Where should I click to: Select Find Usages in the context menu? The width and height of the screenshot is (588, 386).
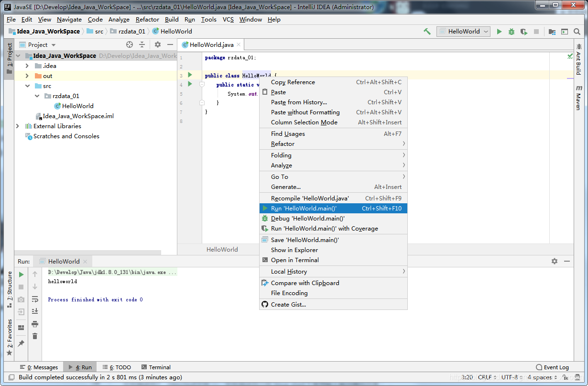(x=333, y=133)
